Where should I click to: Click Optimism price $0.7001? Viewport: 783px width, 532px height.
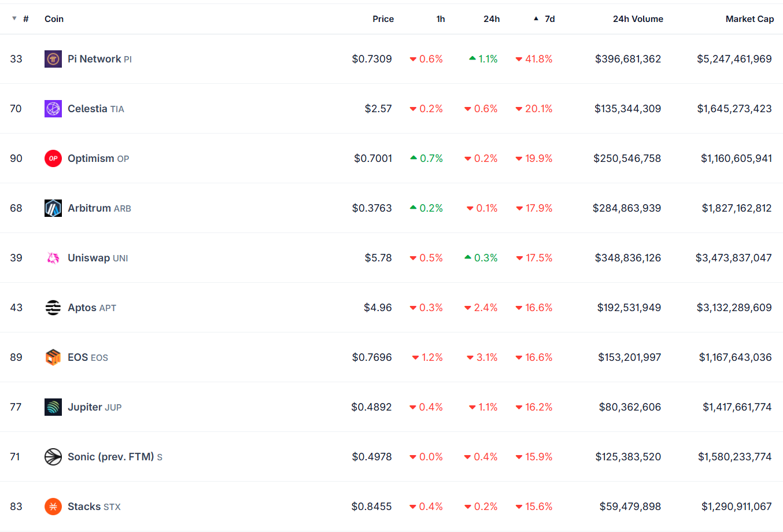373,158
